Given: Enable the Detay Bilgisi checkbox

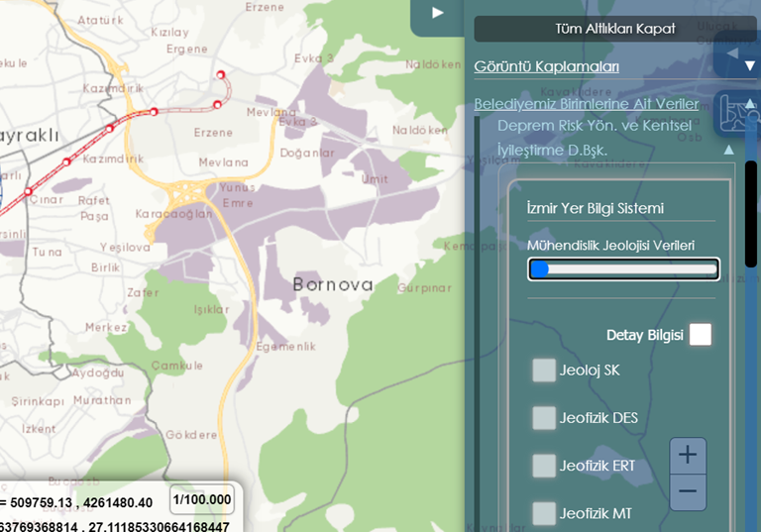Looking at the screenshot, I should 701,335.
